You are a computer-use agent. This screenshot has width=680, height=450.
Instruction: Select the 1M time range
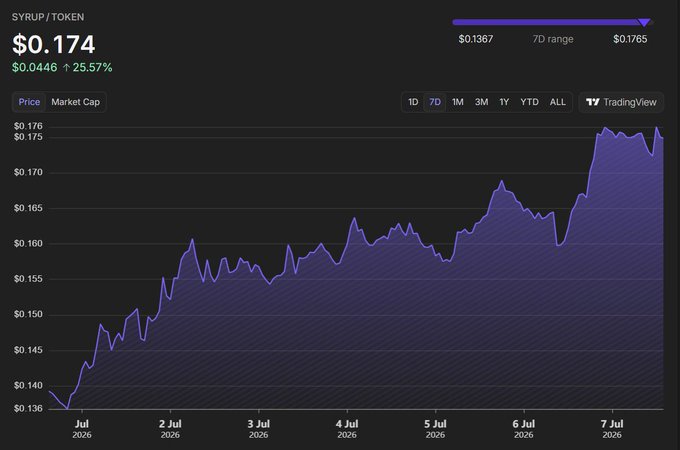coord(458,102)
